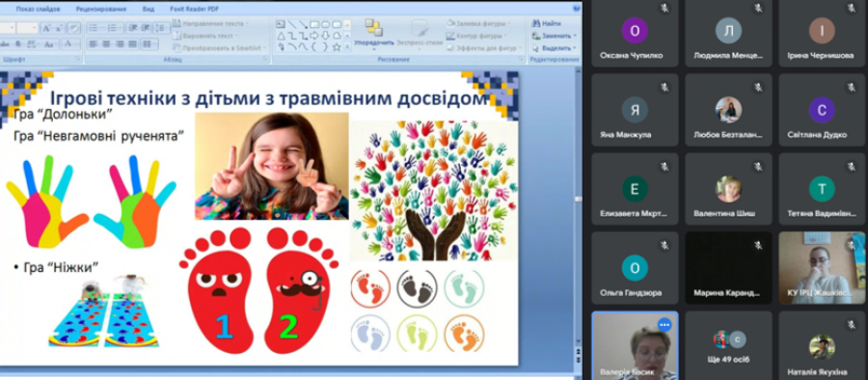868x380 pixels.
Task: Open the Рецензирование ribbon tab
Action: click(x=100, y=10)
